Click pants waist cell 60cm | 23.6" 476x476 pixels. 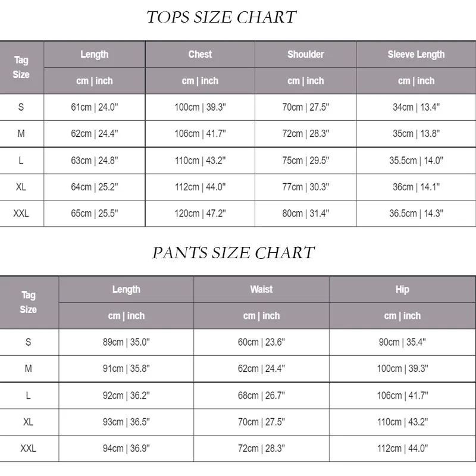click(x=261, y=342)
